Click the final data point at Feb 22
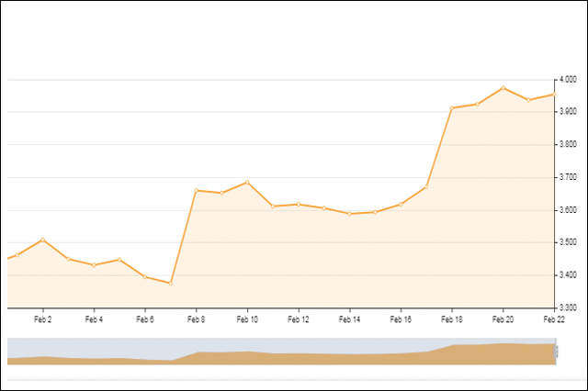The image size is (588, 391). click(x=554, y=95)
